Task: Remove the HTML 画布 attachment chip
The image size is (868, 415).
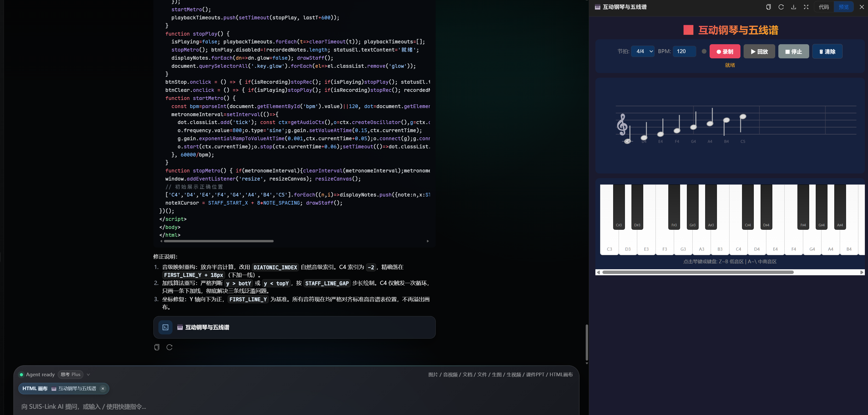Action: click(103, 389)
